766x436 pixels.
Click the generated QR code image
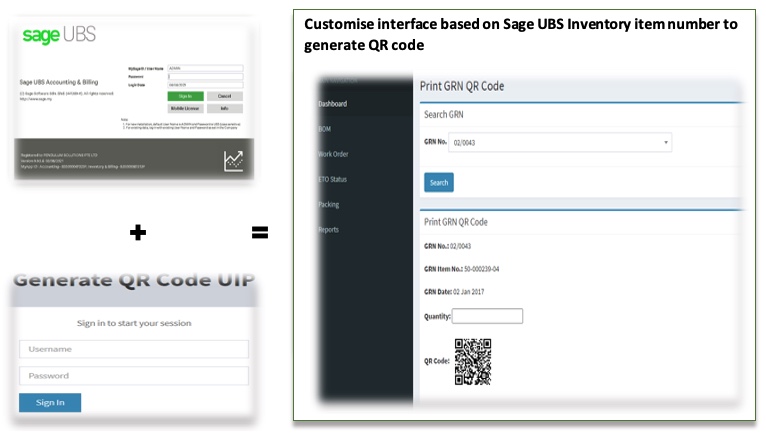pos(473,362)
